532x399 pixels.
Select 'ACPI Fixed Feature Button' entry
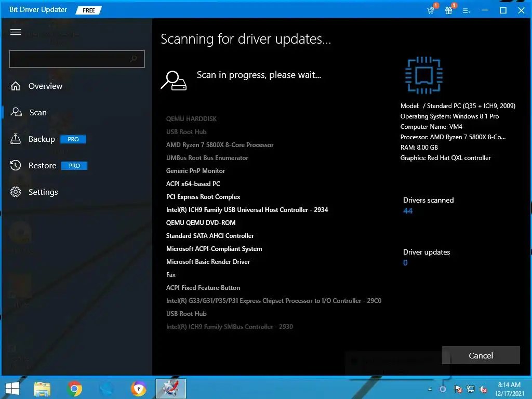pyautogui.click(x=203, y=288)
